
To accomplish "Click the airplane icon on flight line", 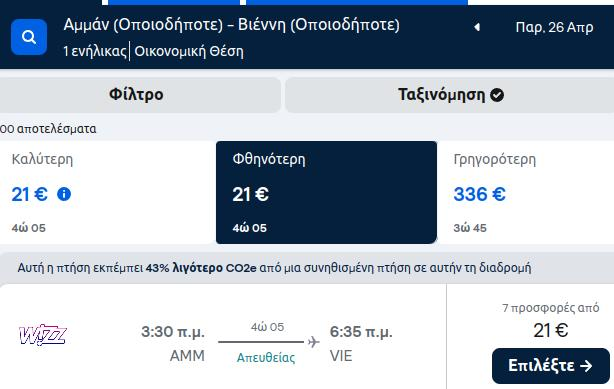I will [x=313, y=342].
